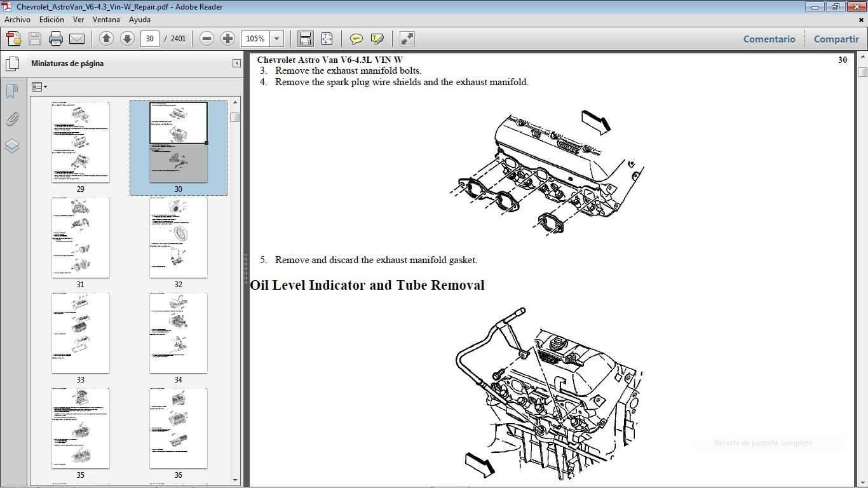Select page 31 thumbnail
The height and width of the screenshot is (488, 868).
[x=80, y=238]
